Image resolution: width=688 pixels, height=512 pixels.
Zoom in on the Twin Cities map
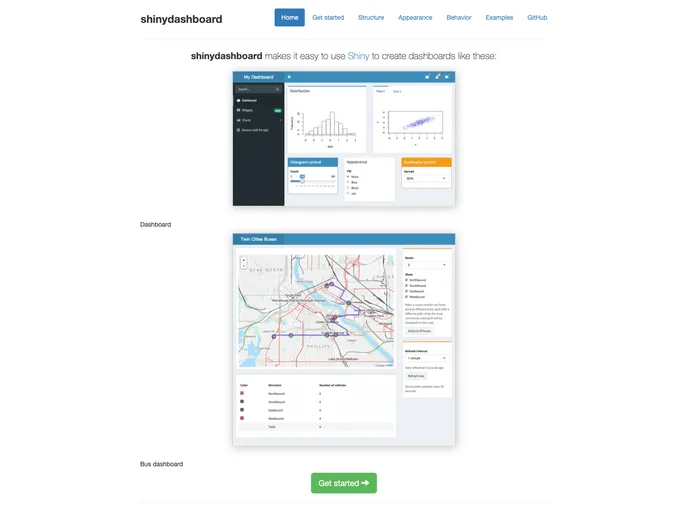(243, 261)
